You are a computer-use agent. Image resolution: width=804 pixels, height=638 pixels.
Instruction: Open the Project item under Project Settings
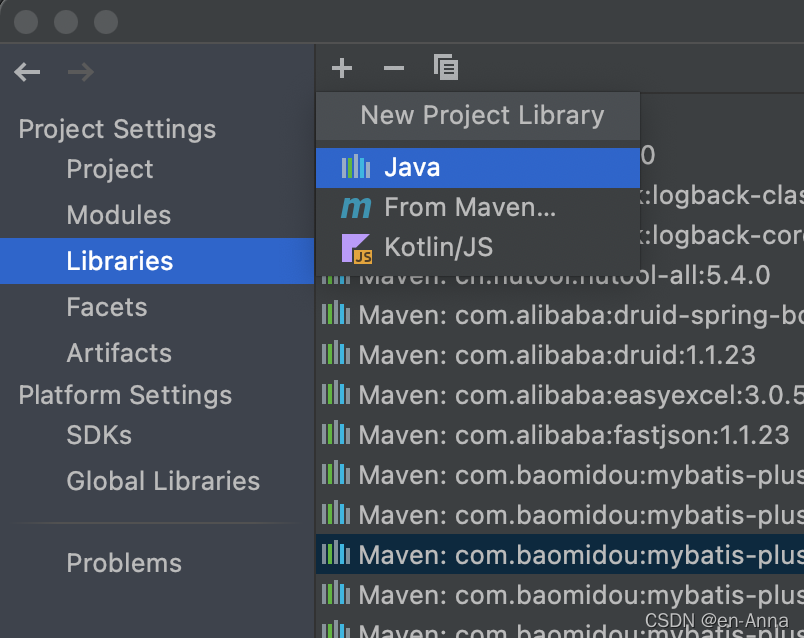click(157, 169)
